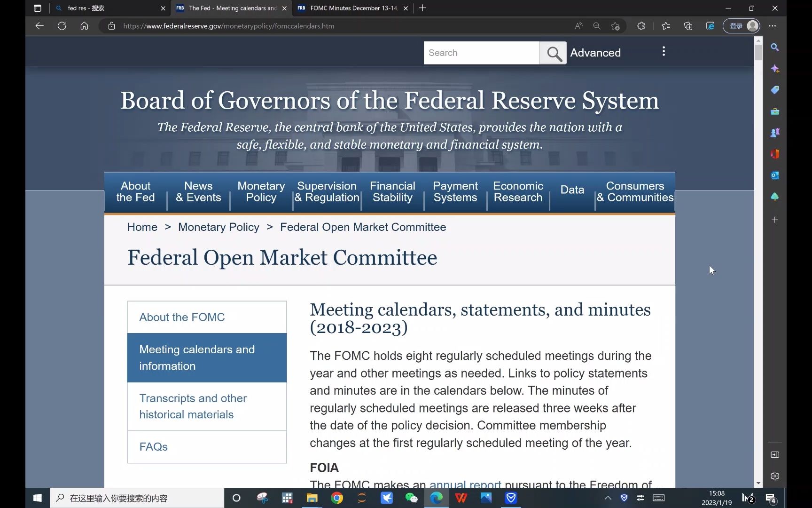Open Economic Research menu
This screenshot has height=508, width=812.
(x=518, y=192)
